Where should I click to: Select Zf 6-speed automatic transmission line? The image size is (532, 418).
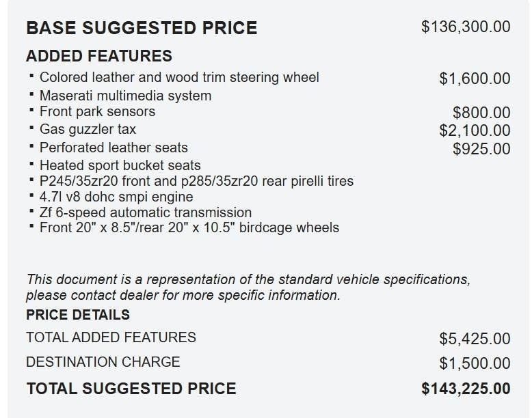pos(146,212)
